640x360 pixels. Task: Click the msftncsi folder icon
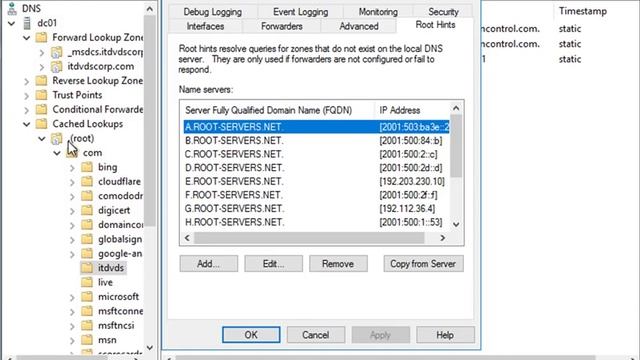coord(87,325)
